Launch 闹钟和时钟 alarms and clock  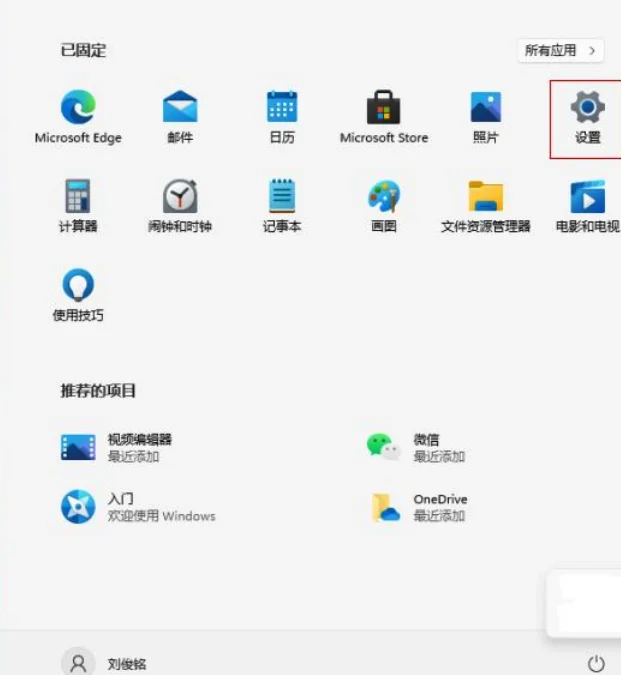(180, 206)
